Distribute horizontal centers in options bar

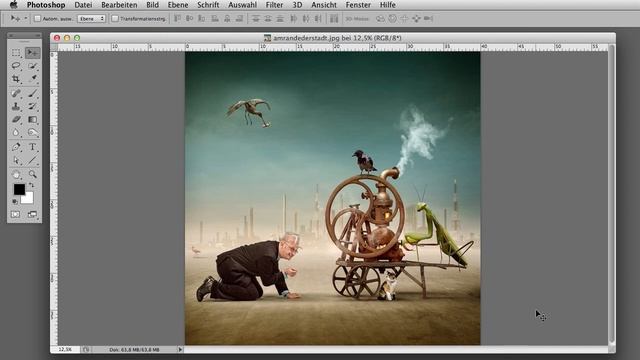tap(306, 18)
